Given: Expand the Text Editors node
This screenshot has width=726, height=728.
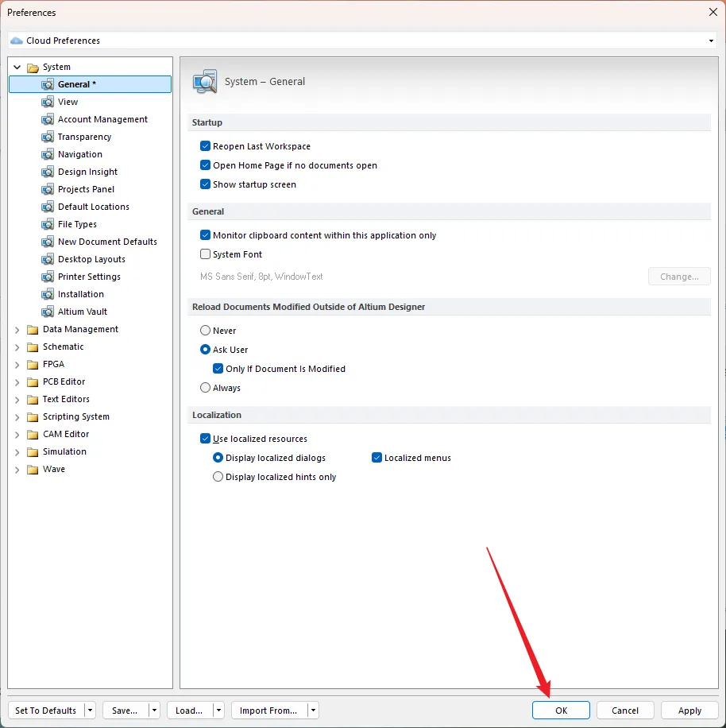Looking at the screenshot, I should pos(17,400).
